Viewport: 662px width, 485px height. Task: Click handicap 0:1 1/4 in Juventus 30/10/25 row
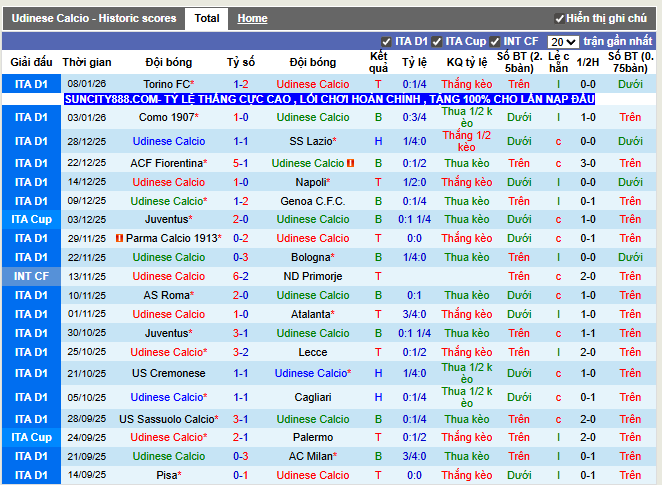click(414, 333)
